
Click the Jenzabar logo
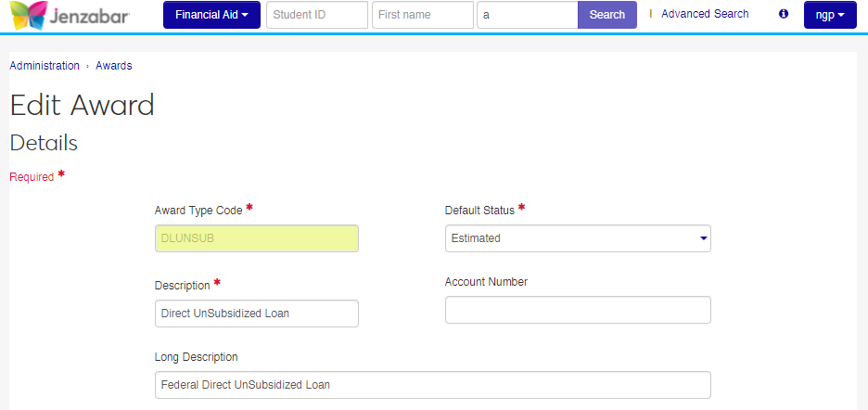(70, 16)
